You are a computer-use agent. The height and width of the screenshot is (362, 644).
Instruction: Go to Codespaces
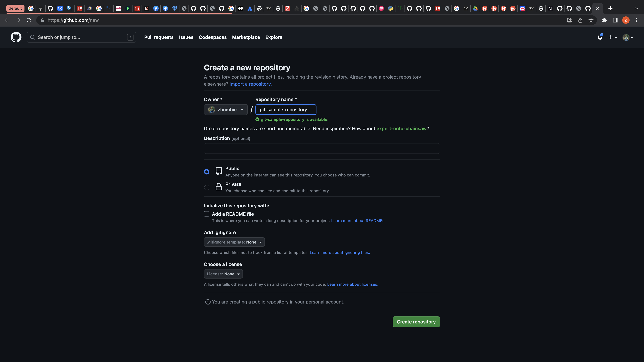coord(213,37)
